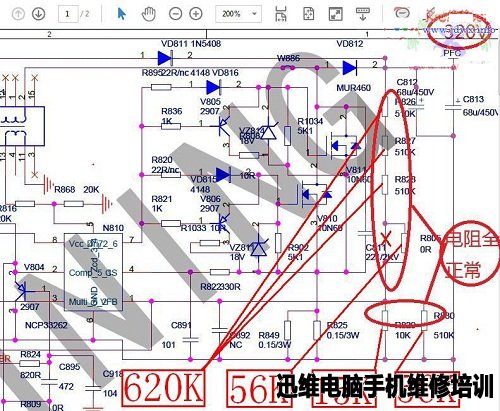Open the read mode toolbar icon

point(362,14)
